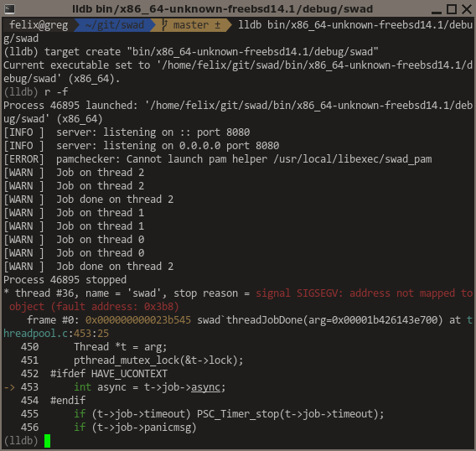Click source line 451 'pthread_mutex_lock'
The width and height of the screenshot is (476, 451).
[158, 360]
